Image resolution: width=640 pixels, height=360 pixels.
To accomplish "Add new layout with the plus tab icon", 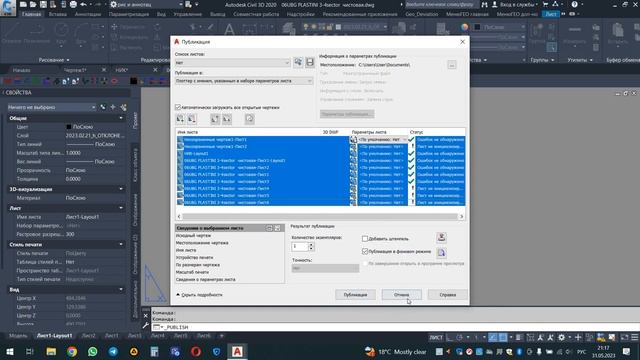I will 222,336.
